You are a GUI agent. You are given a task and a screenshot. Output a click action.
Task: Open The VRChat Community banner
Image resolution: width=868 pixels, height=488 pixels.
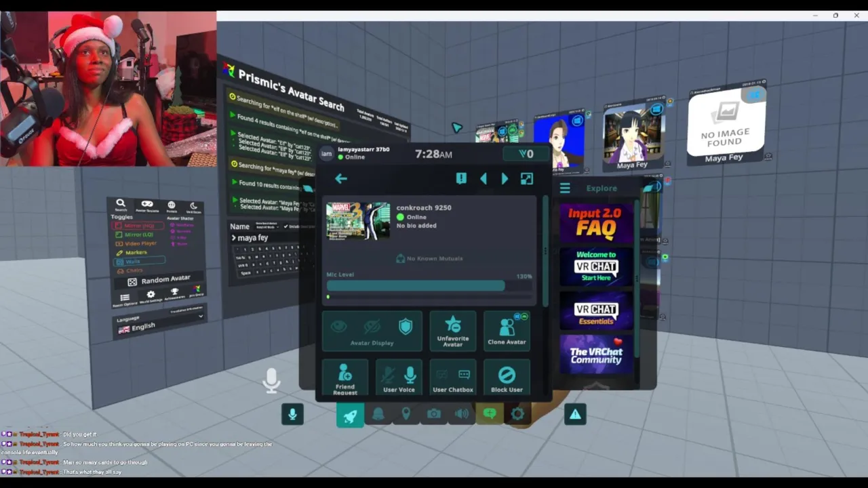tap(596, 354)
